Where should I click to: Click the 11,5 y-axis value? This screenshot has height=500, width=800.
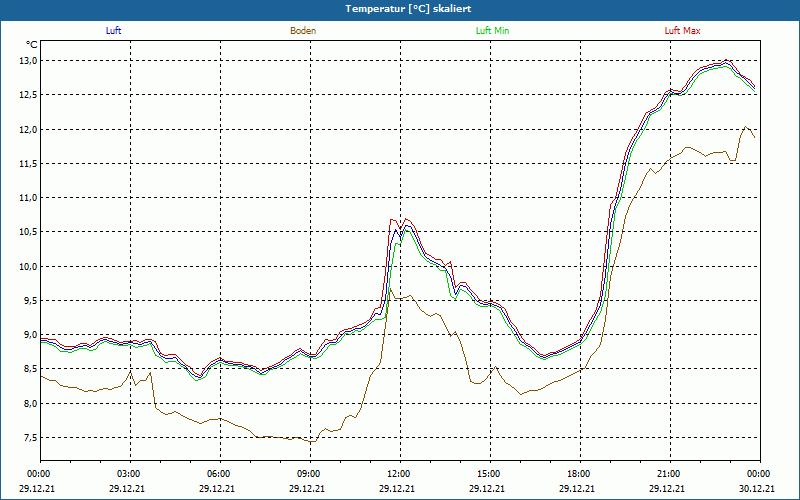(29, 164)
